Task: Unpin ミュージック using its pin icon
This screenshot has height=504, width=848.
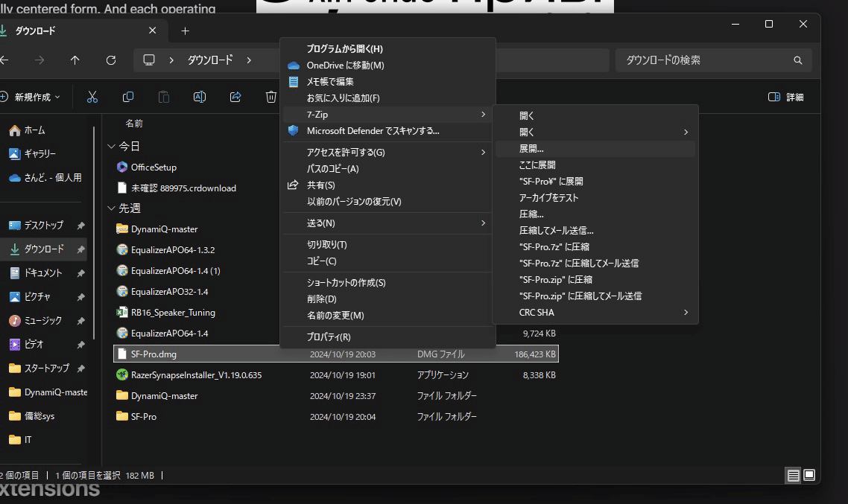Action: click(80, 320)
